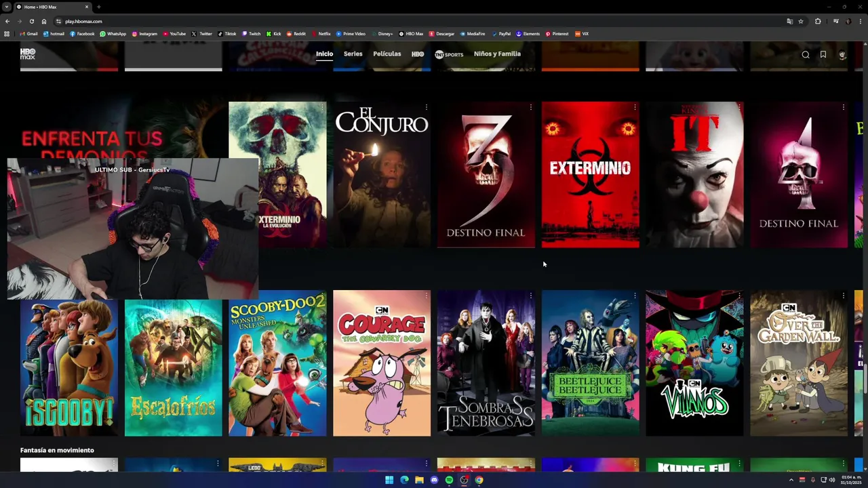
Task: Open Over the Garden Wall poster
Action: [799, 363]
